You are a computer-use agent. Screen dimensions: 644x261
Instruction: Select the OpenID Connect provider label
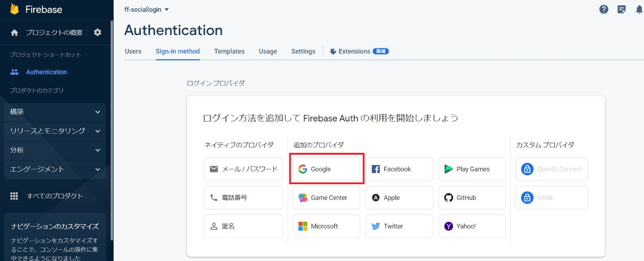pos(559,169)
